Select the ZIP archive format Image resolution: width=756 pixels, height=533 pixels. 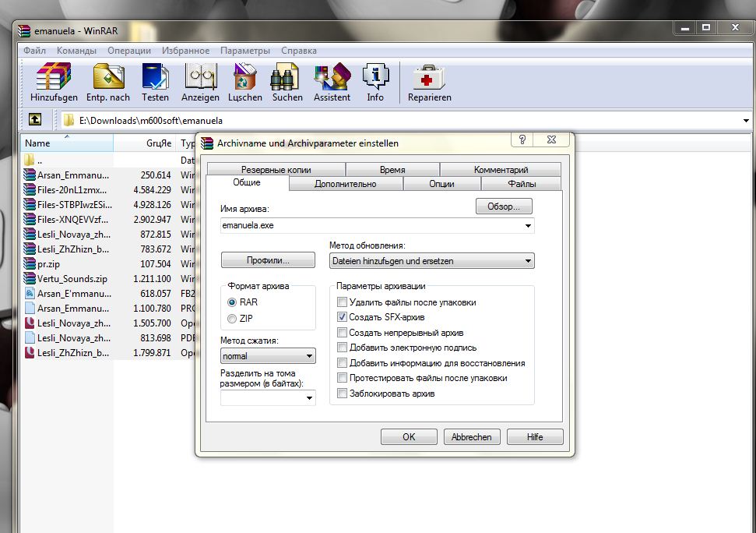pyautogui.click(x=232, y=318)
